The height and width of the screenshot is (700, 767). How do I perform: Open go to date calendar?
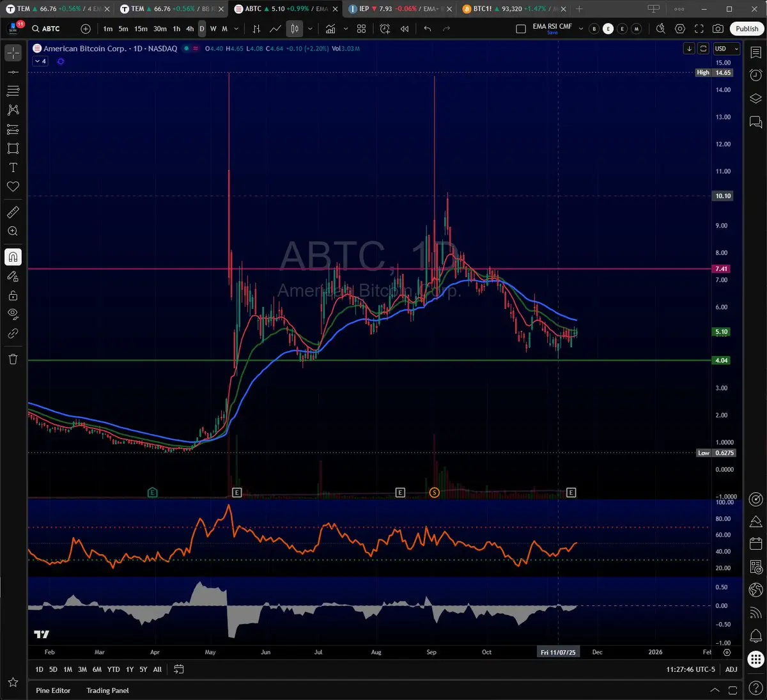[x=178, y=669]
